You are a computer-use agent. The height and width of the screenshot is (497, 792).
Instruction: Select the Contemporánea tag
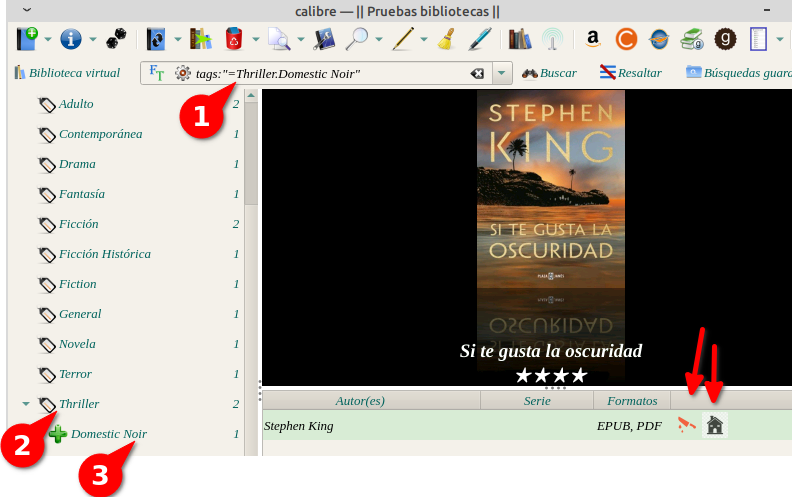click(101, 134)
